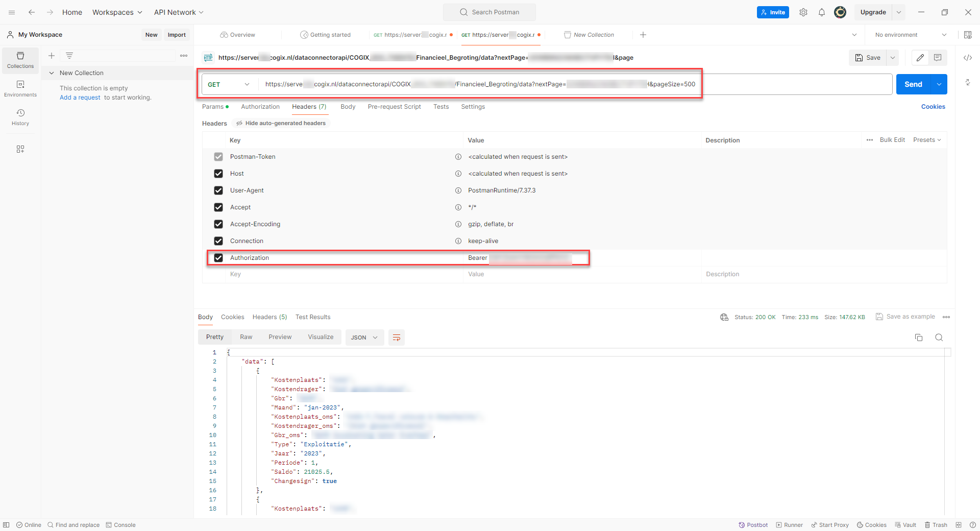
Task: Open the Test Results response tab
Action: 313,317
